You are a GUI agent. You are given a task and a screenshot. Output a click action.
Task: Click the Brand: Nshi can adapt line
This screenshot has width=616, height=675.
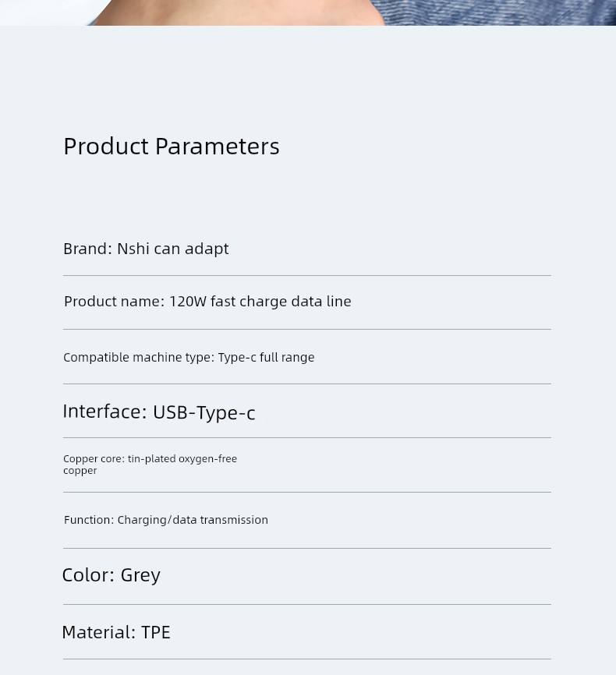[146, 249]
